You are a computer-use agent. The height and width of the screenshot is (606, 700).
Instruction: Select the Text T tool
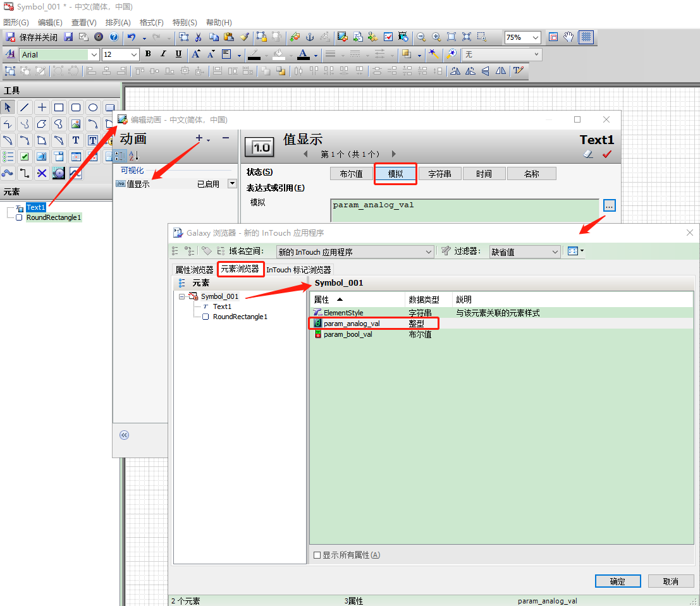76,140
